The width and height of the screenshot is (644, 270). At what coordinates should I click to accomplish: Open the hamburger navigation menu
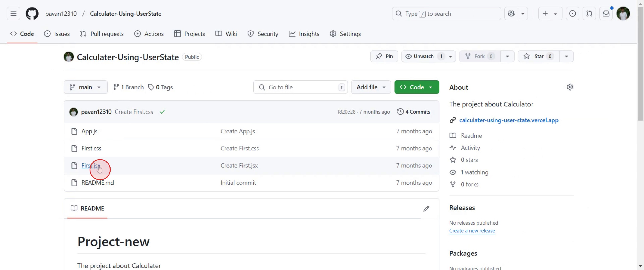(x=13, y=14)
